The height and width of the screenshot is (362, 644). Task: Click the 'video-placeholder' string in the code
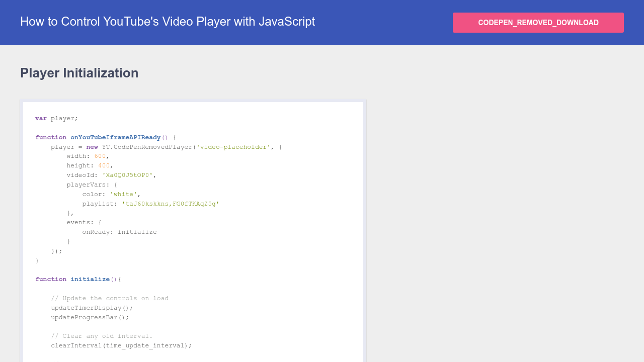[x=233, y=147]
